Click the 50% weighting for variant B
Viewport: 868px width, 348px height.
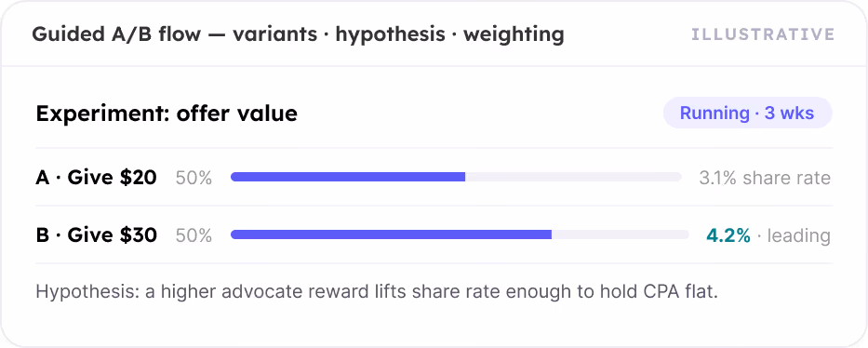[194, 235]
